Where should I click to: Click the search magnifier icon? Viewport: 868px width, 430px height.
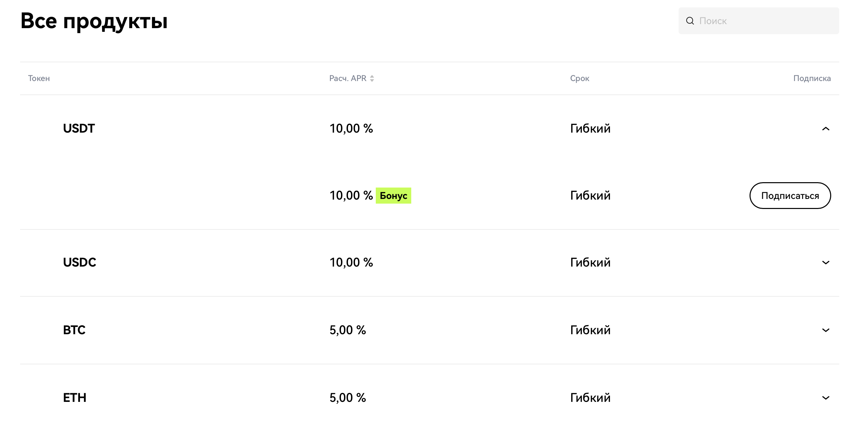[x=690, y=21]
